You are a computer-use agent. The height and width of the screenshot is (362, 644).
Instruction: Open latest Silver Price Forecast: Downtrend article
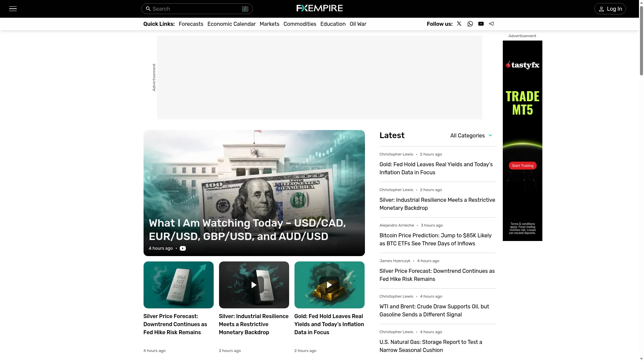pos(437,275)
